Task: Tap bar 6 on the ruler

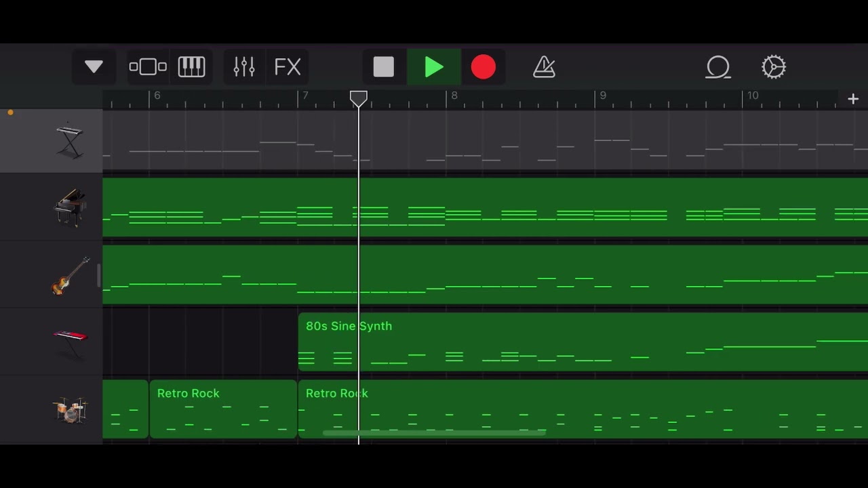Action: [157, 96]
